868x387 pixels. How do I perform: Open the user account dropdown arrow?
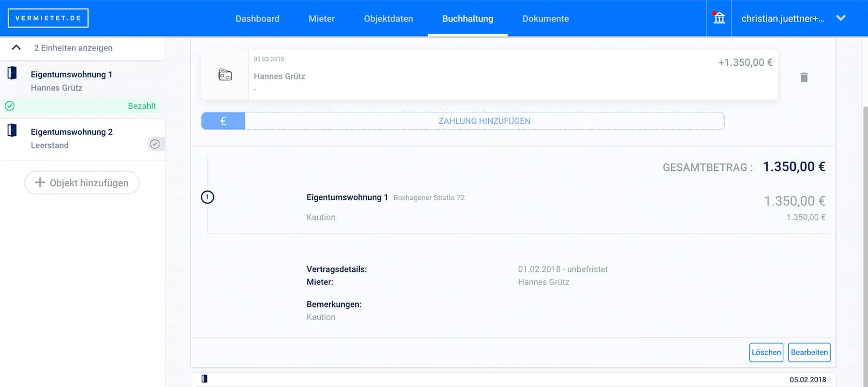pyautogui.click(x=841, y=18)
